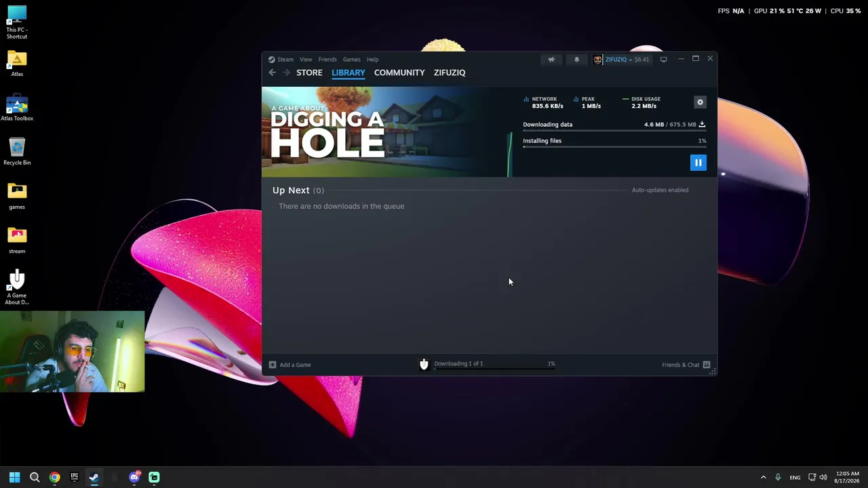Go forward with Steam's forward arrow

point(286,73)
